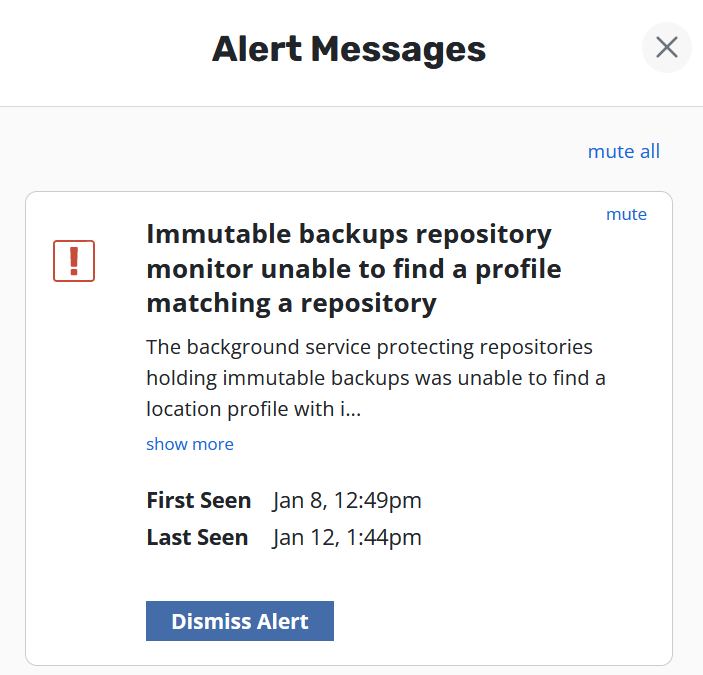
Task: Click the Last Seen label
Action: (x=197, y=537)
